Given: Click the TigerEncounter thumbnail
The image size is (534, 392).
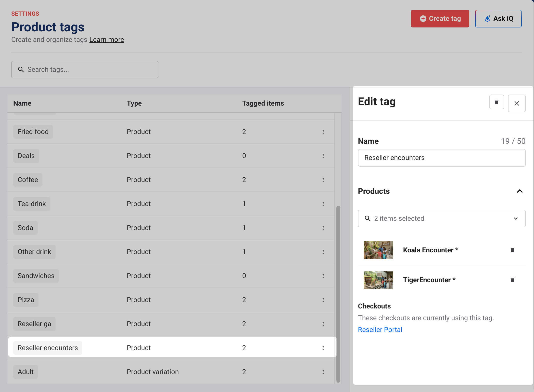Looking at the screenshot, I should (379, 280).
